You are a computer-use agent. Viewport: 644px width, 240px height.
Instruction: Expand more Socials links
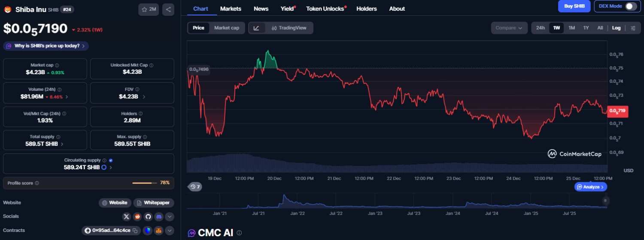coord(170,216)
